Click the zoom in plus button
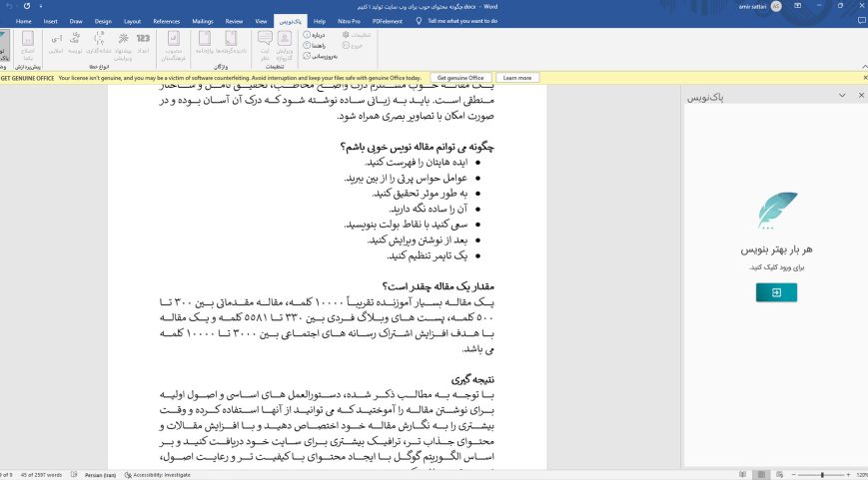The height and width of the screenshot is (480, 868). [848, 475]
